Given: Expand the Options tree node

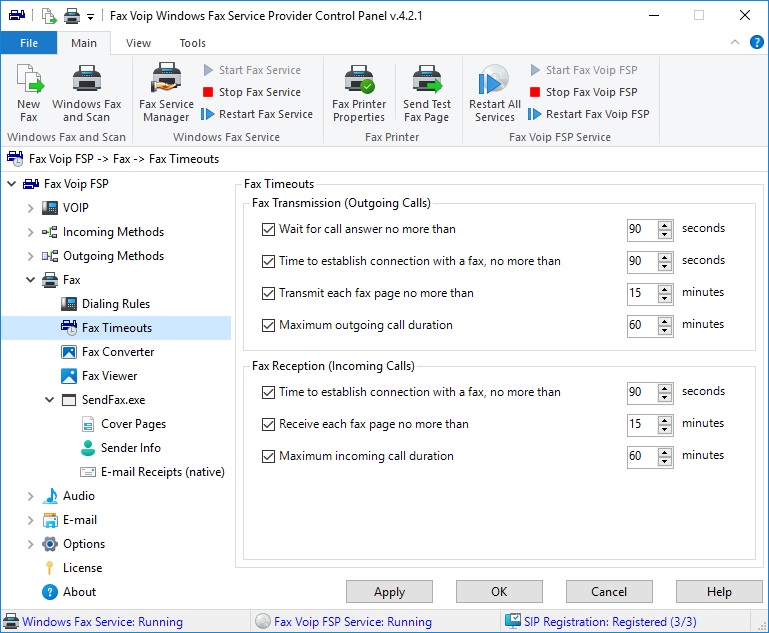Looking at the screenshot, I should point(30,545).
